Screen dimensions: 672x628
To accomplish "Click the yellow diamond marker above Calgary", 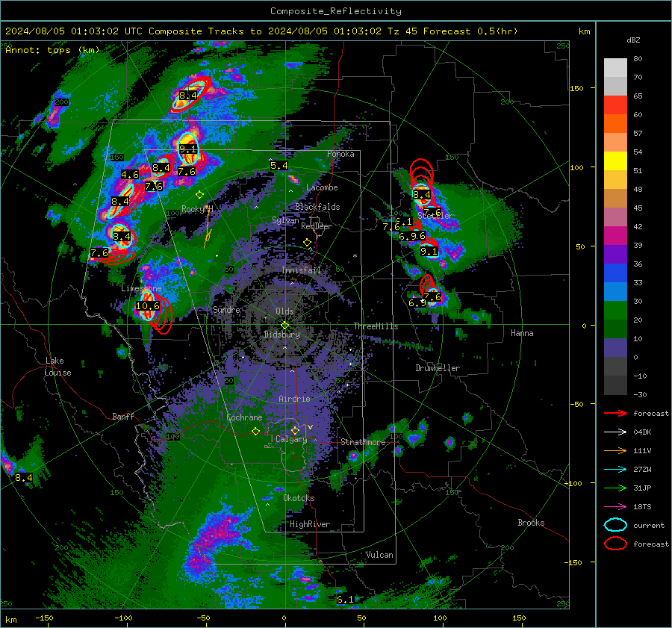I will 295,430.
